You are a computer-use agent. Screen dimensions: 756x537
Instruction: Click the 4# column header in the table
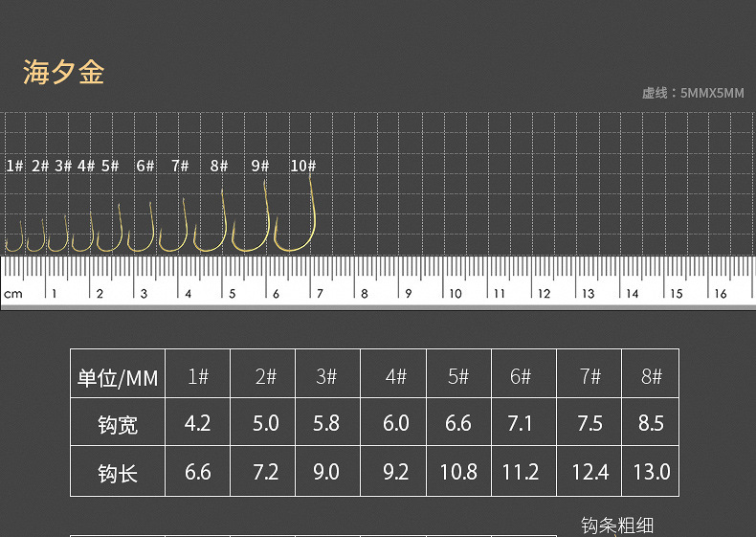coord(396,376)
